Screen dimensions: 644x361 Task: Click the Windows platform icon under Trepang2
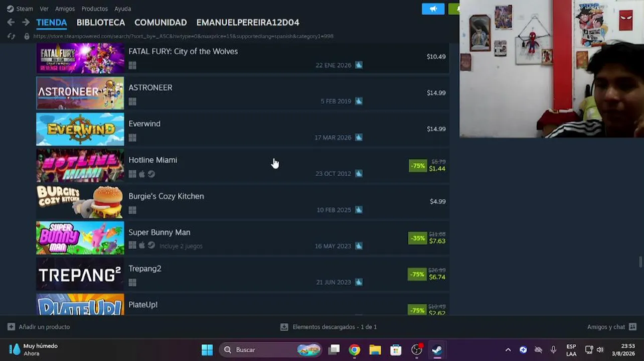(x=132, y=283)
